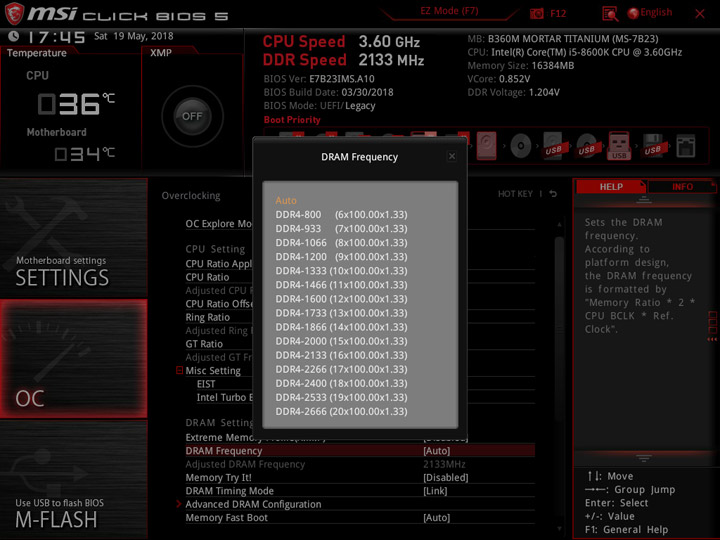
Task: Click the back arrow next to HOT KEY
Action: pyautogui.click(x=553, y=194)
